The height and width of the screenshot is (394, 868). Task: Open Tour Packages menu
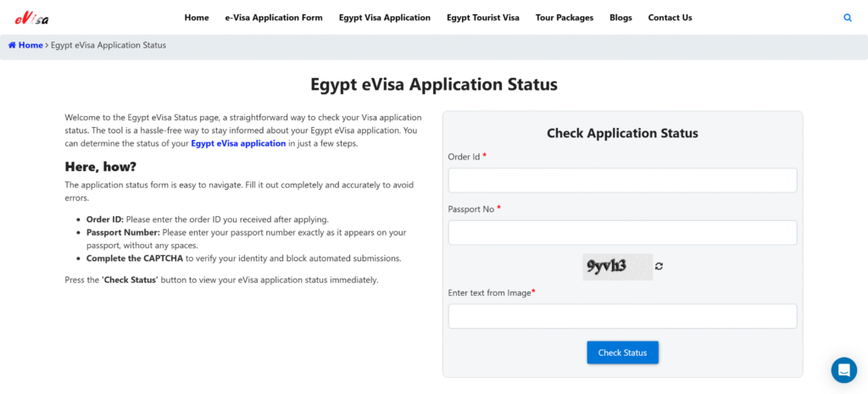[x=565, y=18]
